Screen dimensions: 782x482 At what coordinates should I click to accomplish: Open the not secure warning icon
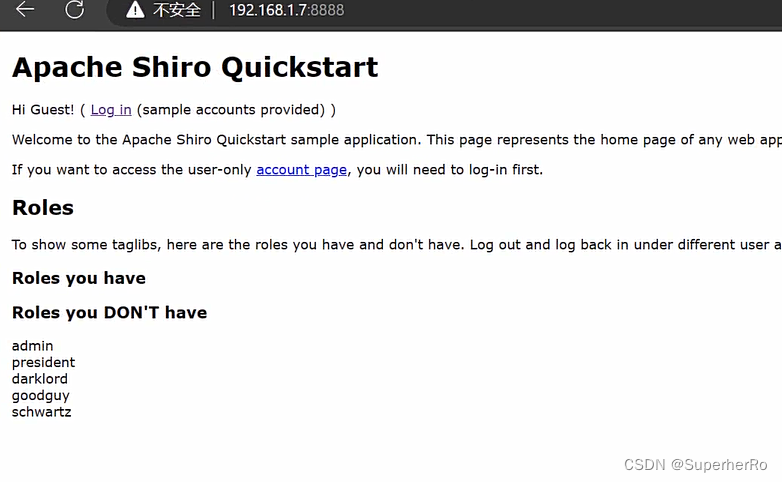click(135, 9)
